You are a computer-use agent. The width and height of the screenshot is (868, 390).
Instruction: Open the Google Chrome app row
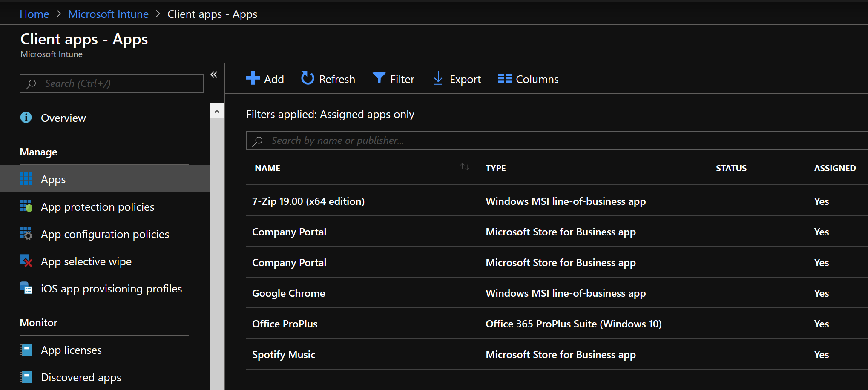click(557, 293)
